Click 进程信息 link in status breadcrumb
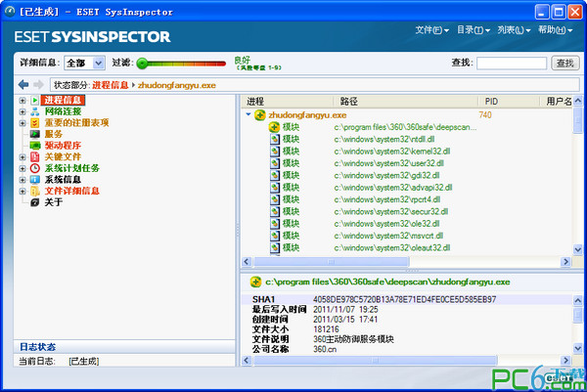Viewport: 587px width, 392px height. (111, 85)
